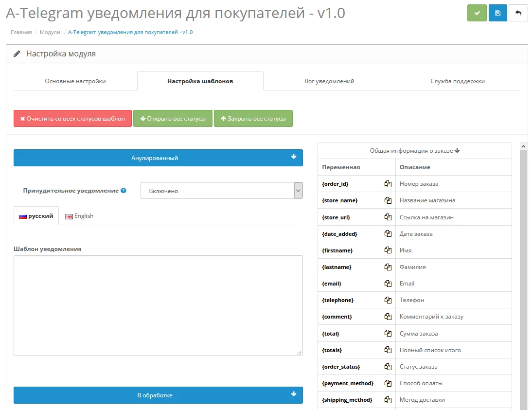Image resolution: width=532 pixels, height=410 pixels.
Task: Click Очистить со всех статусов шаблон
Action: [x=72, y=119]
